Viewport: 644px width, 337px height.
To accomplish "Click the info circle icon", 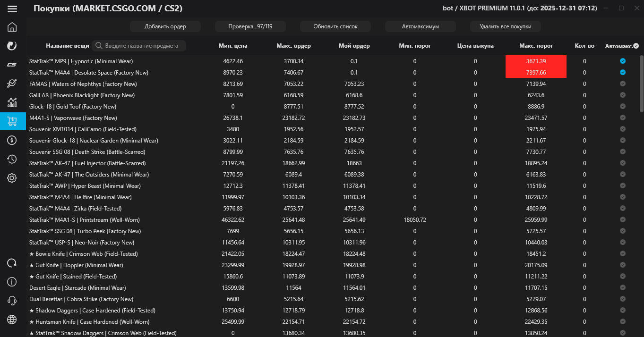I will coord(12,282).
